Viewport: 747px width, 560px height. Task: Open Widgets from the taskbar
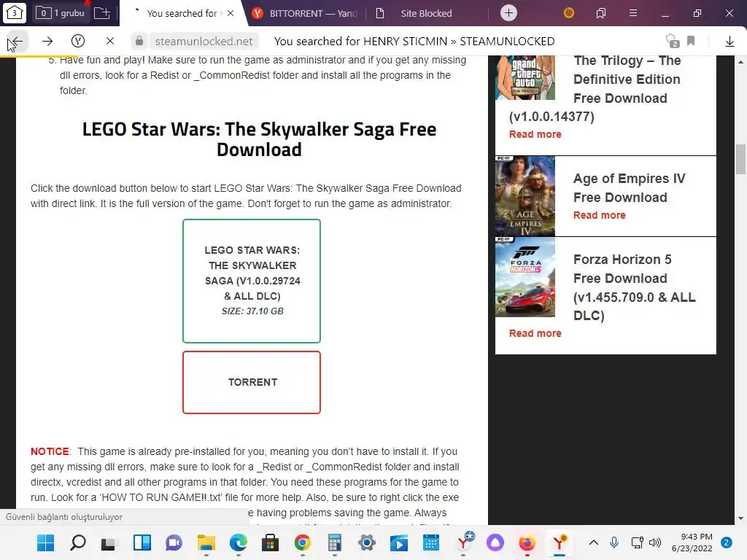pyautogui.click(x=142, y=542)
